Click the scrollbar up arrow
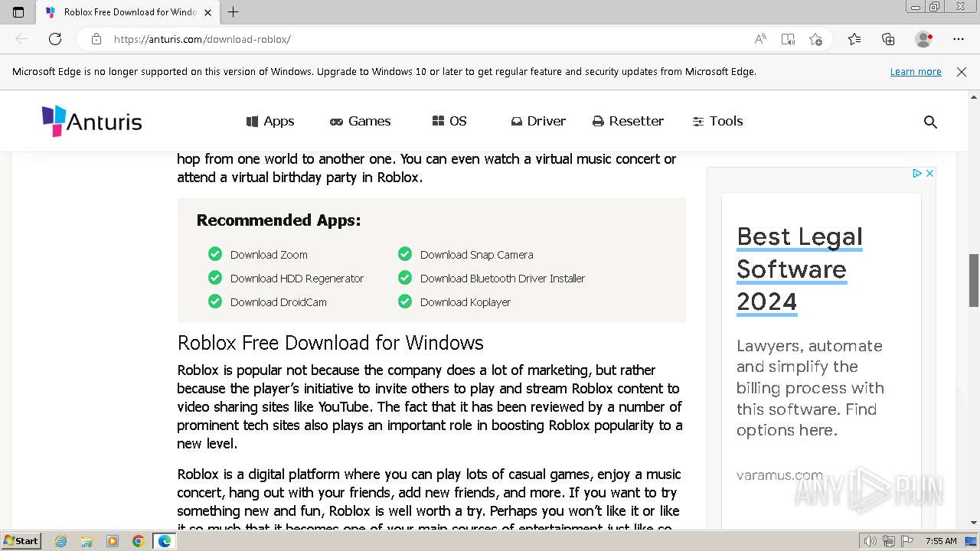This screenshot has width=980, height=551. click(x=974, y=97)
